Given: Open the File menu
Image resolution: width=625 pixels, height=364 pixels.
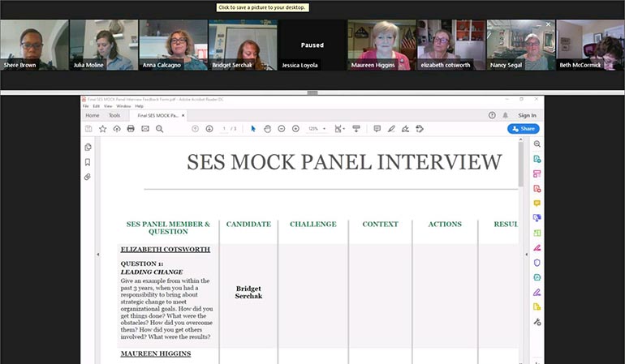Looking at the screenshot, I should click(86, 106).
